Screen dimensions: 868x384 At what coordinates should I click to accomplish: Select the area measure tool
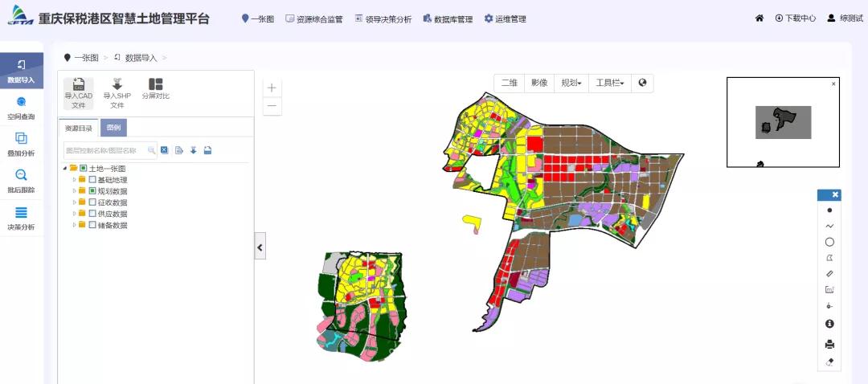(829, 289)
